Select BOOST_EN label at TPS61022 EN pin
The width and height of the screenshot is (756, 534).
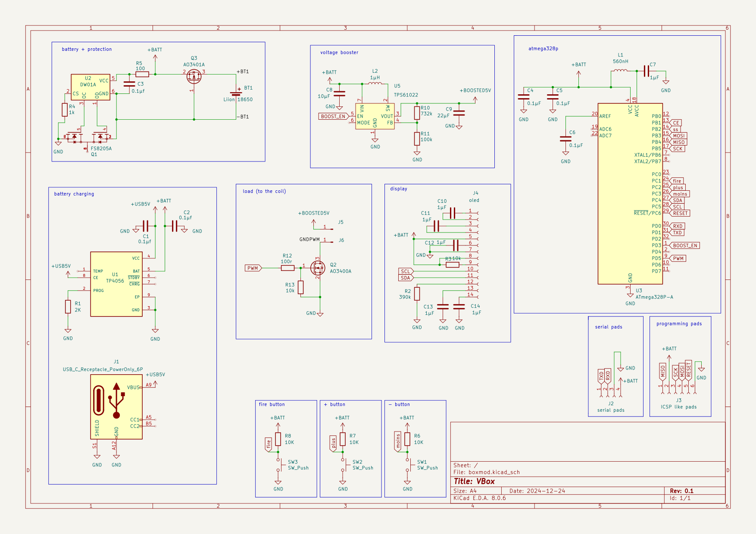tap(334, 116)
